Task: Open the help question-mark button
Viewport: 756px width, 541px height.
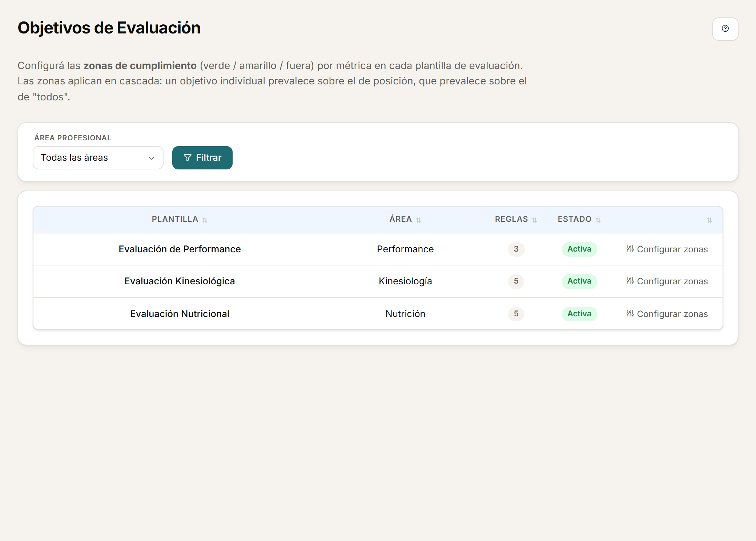Action: (725, 29)
